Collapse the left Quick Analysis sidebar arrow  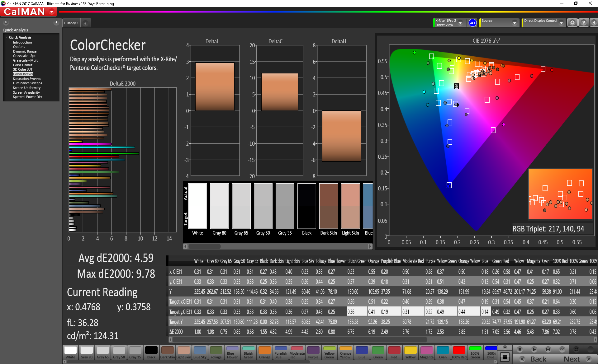click(56, 22)
